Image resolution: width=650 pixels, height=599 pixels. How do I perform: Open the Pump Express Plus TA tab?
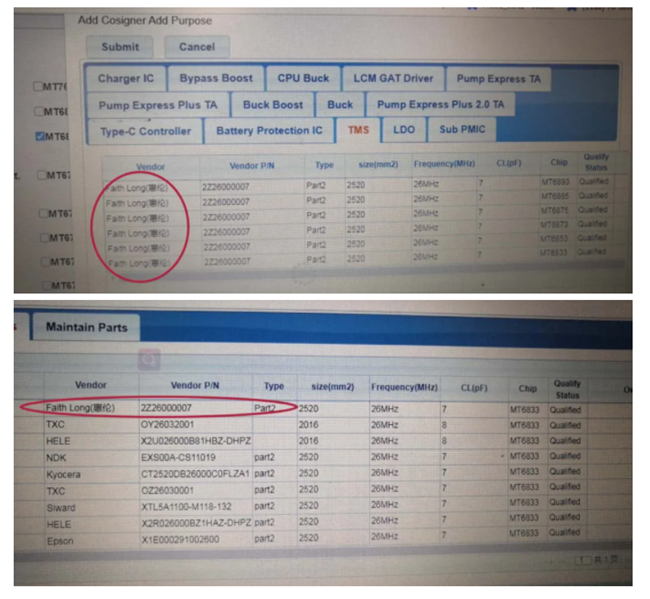coord(158,105)
